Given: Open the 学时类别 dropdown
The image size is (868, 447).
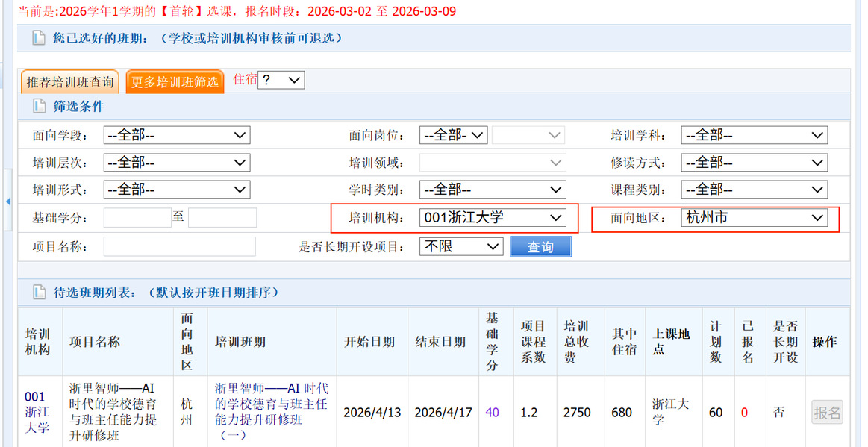Looking at the screenshot, I should pos(492,190).
